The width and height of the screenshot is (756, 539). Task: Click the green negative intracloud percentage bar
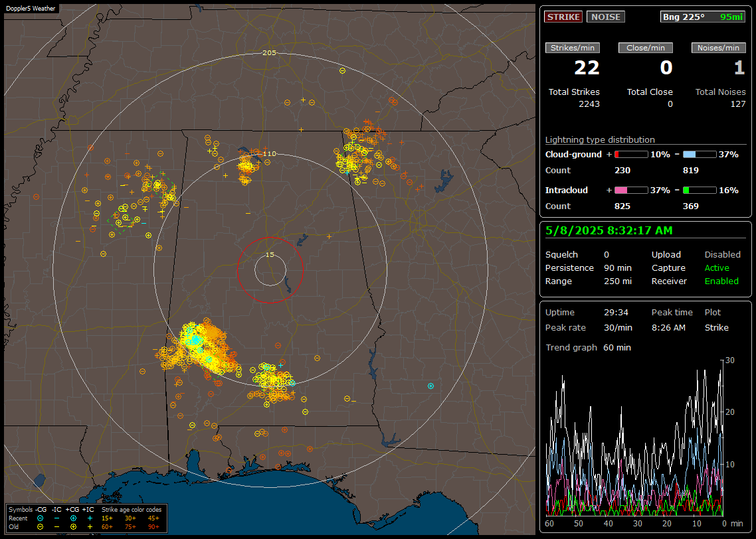click(x=700, y=191)
